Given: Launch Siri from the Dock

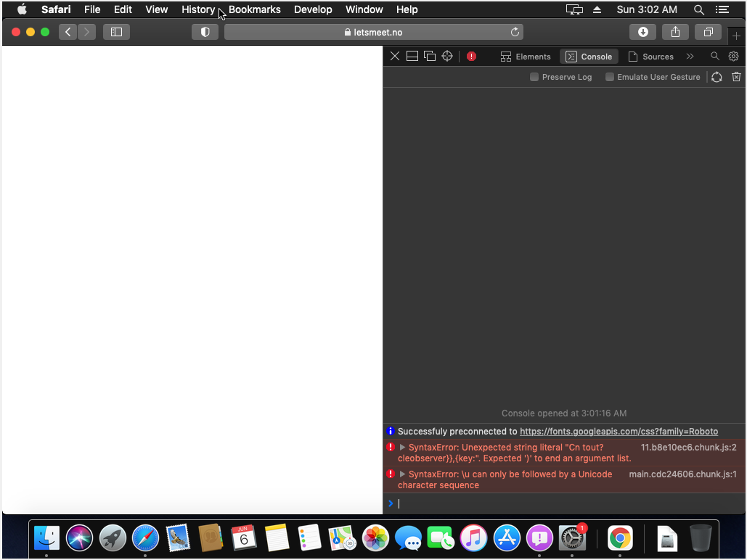Looking at the screenshot, I should [79, 538].
